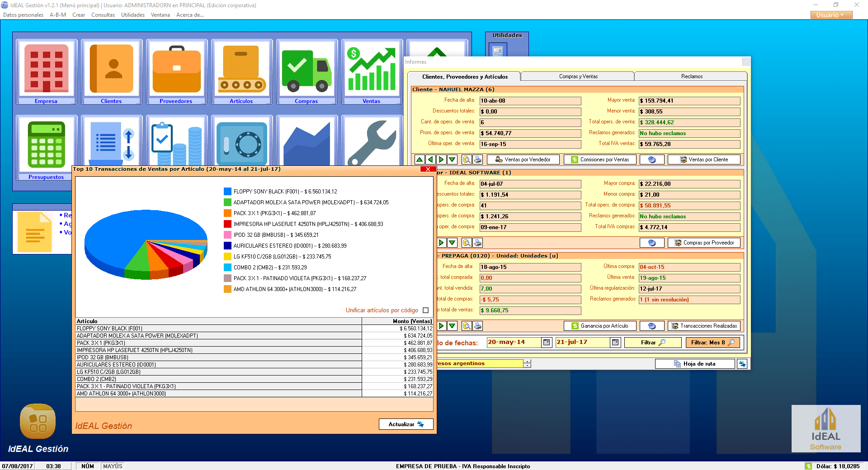Go to previous client with left arrow
The image size is (868, 470).
tap(430, 160)
